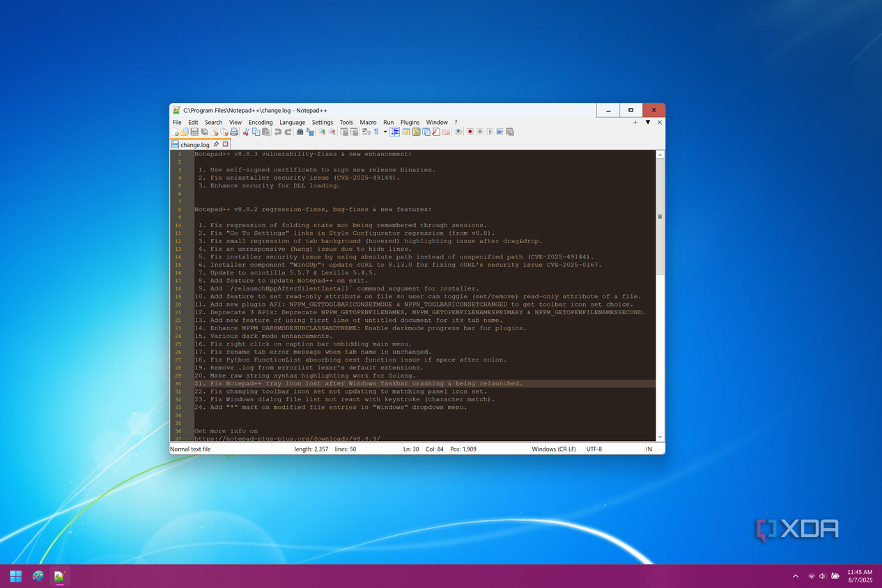
Task: Open the Replace toolbar icon
Action: (x=310, y=132)
